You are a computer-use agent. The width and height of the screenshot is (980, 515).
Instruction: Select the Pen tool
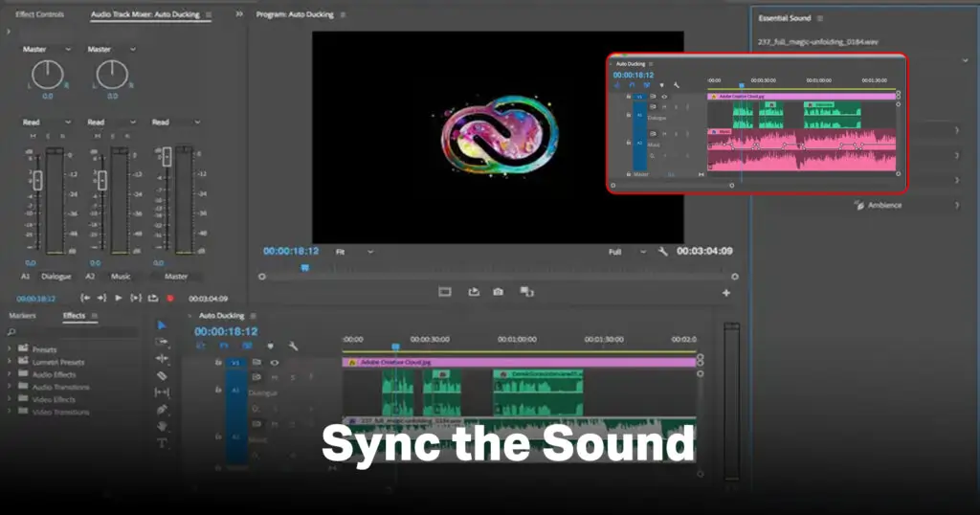[162, 409]
